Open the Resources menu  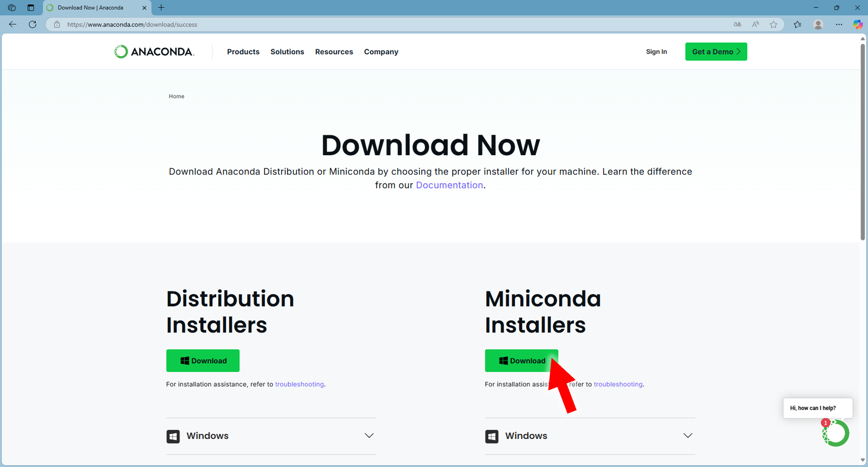click(334, 51)
